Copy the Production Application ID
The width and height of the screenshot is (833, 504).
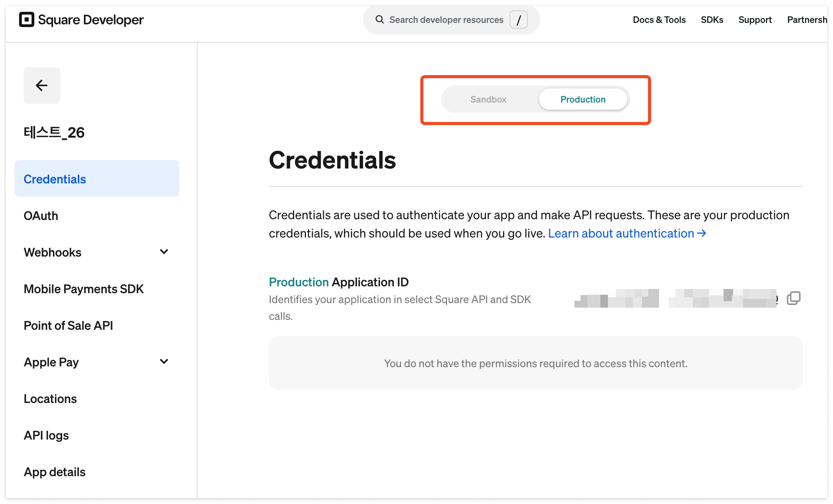point(794,298)
